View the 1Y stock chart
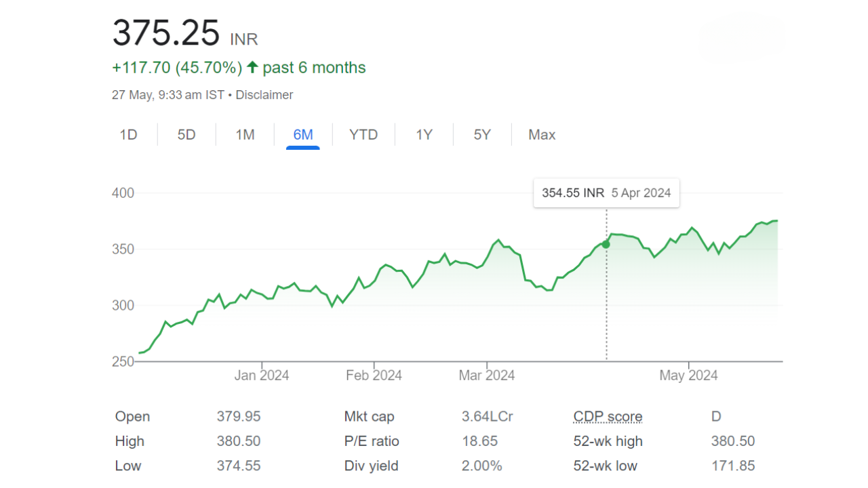 click(x=423, y=134)
